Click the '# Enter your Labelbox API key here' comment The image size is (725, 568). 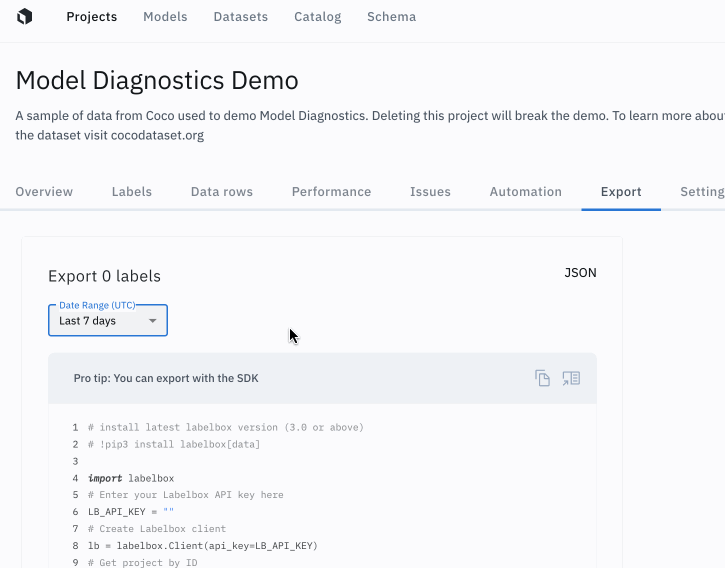click(x=185, y=495)
